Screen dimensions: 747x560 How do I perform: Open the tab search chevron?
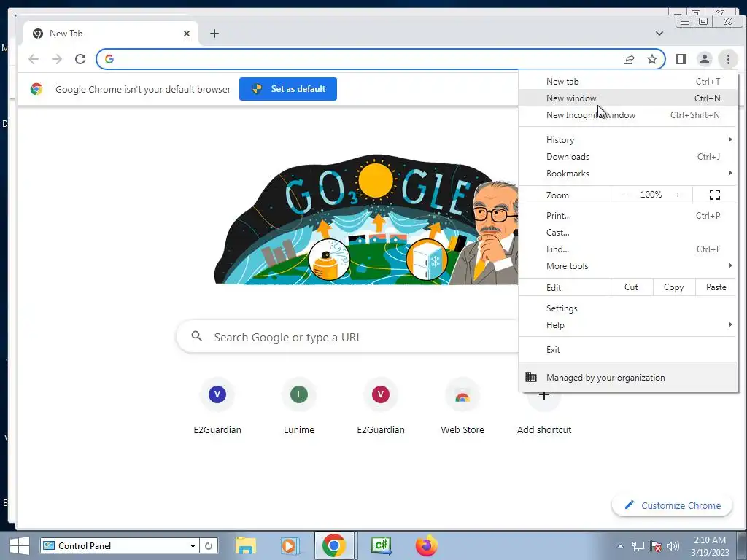pyautogui.click(x=659, y=34)
